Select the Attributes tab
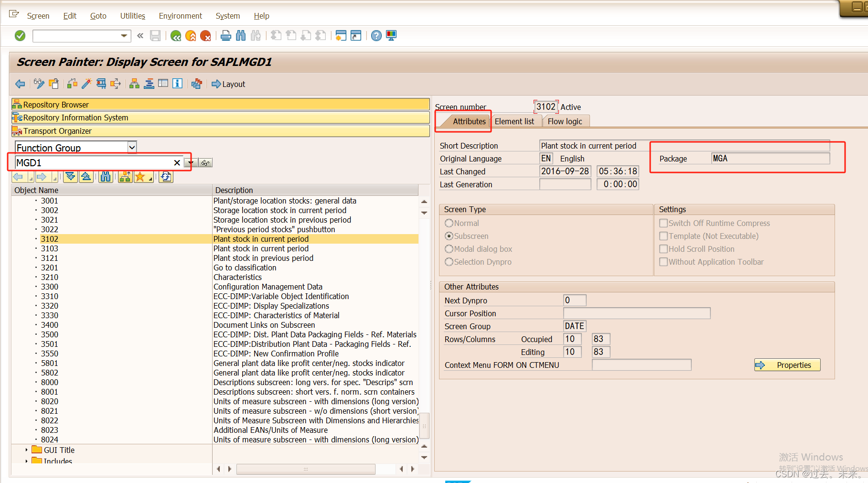Viewport: 868px width, 483px height. (x=469, y=121)
